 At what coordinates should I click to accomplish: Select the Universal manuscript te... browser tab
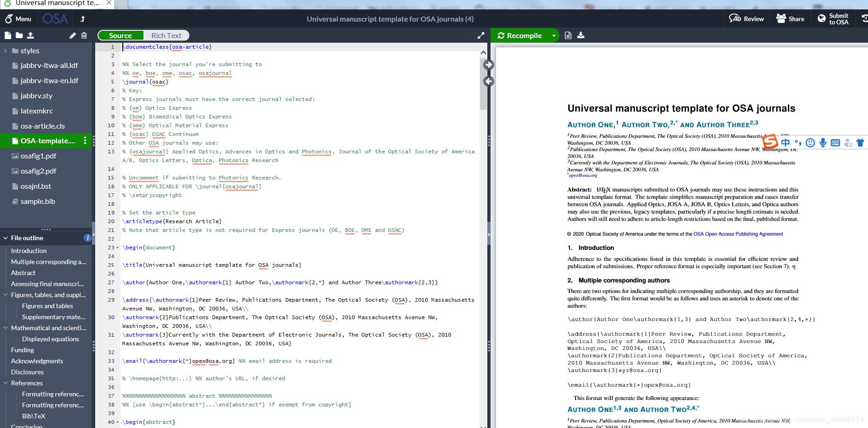(x=57, y=3)
